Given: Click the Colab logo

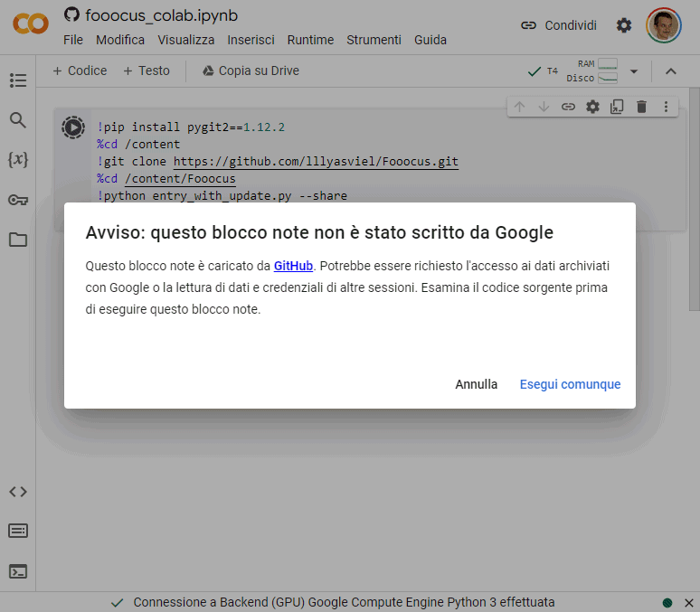Looking at the screenshot, I should coord(31,24).
